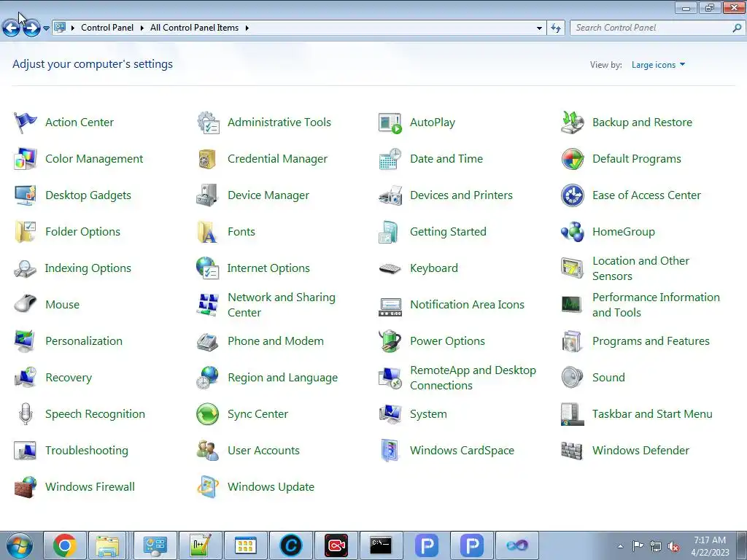Open the Notification Area Icons link
Viewport: 747px width, 560px height.
467,305
